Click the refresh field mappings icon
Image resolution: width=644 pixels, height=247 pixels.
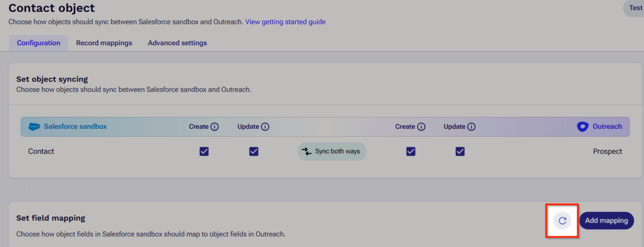click(x=562, y=221)
